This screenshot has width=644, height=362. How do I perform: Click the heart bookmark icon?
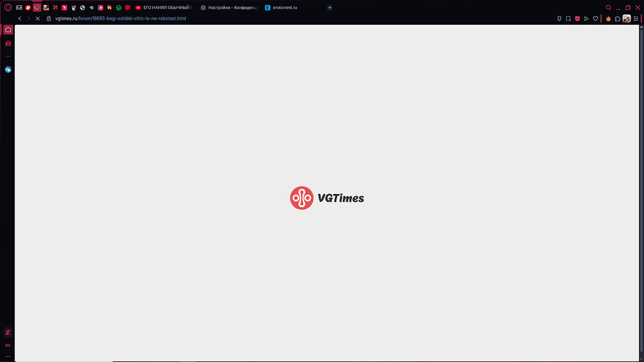595,19
